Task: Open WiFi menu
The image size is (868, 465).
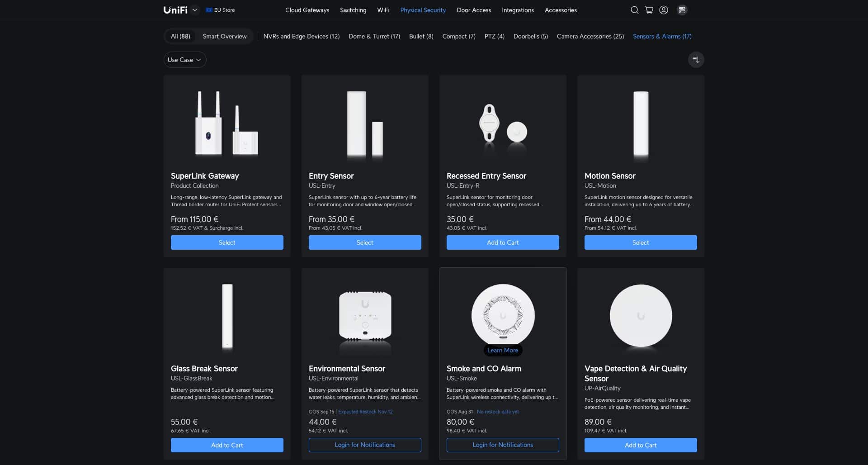Action: click(383, 10)
